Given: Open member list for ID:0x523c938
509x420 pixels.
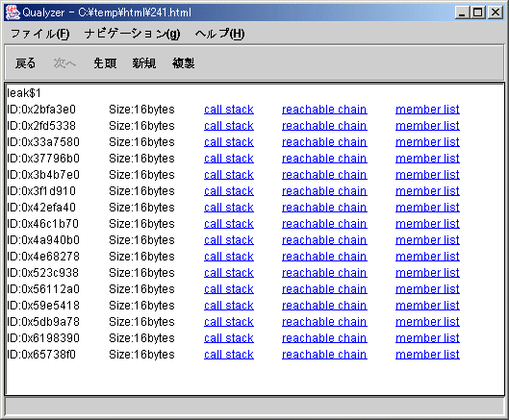Looking at the screenshot, I should [427, 273].
